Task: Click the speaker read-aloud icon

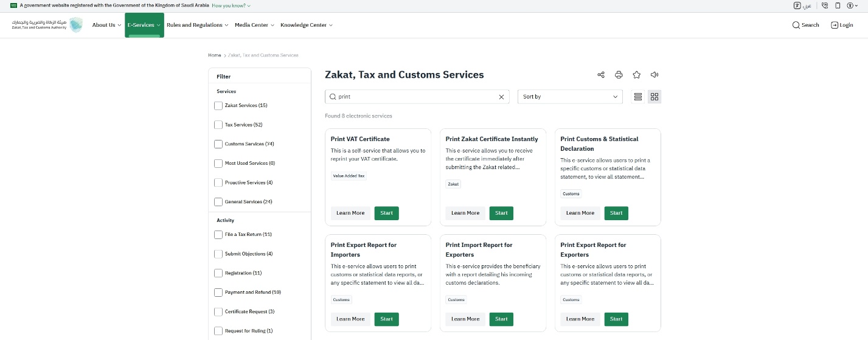Action: click(654, 75)
